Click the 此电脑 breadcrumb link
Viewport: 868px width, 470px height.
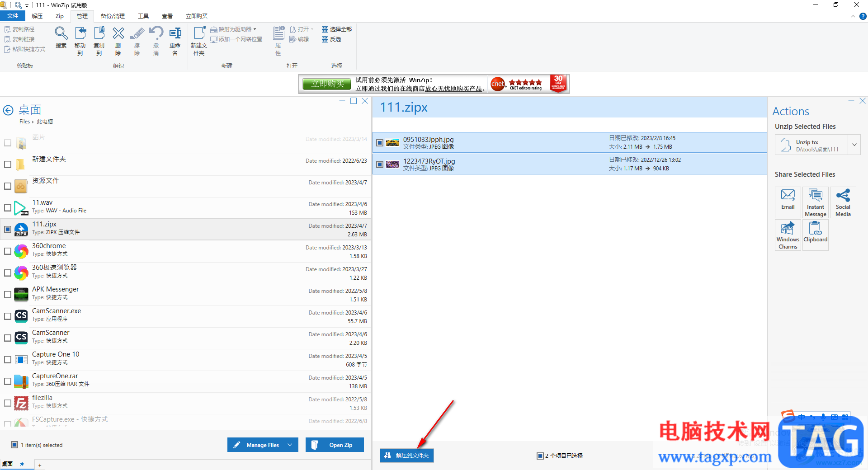(45, 122)
